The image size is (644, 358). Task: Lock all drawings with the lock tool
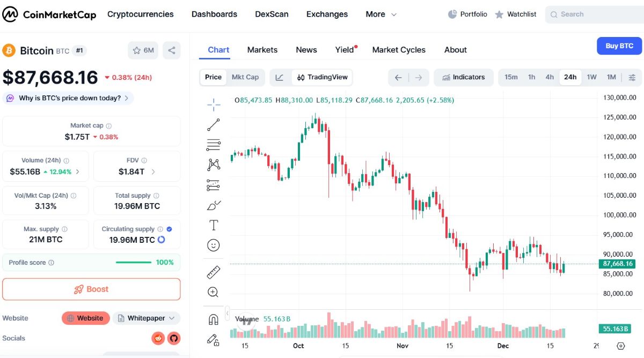[213, 339]
